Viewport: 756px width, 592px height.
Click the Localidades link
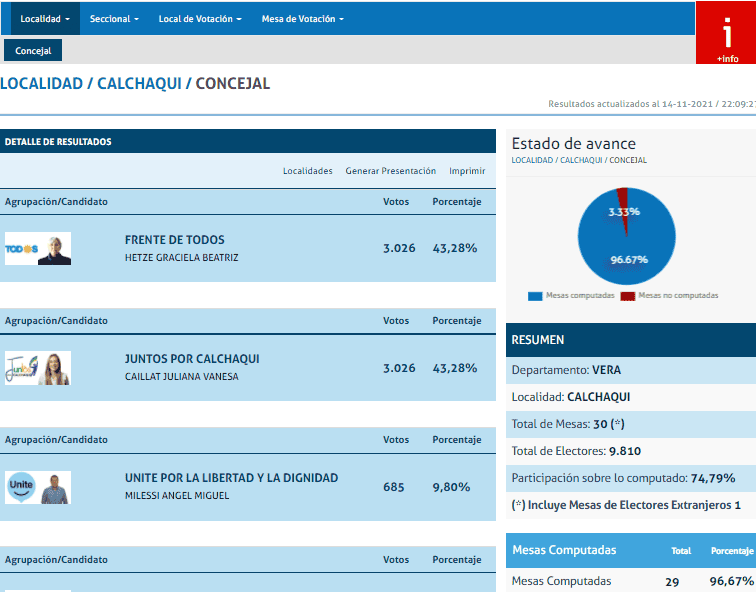307,171
